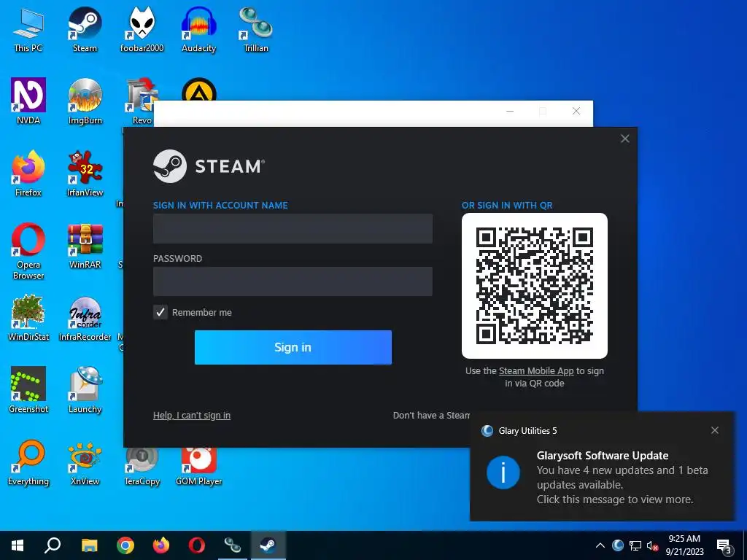Screen dimensions: 747x560
Task: Select the ImgBurn desktop shortcut
Action: tap(85, 101)
